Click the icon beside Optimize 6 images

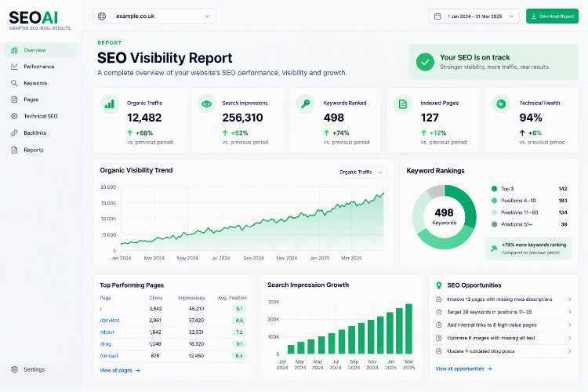pyautogui.click(x=439, y=339)
